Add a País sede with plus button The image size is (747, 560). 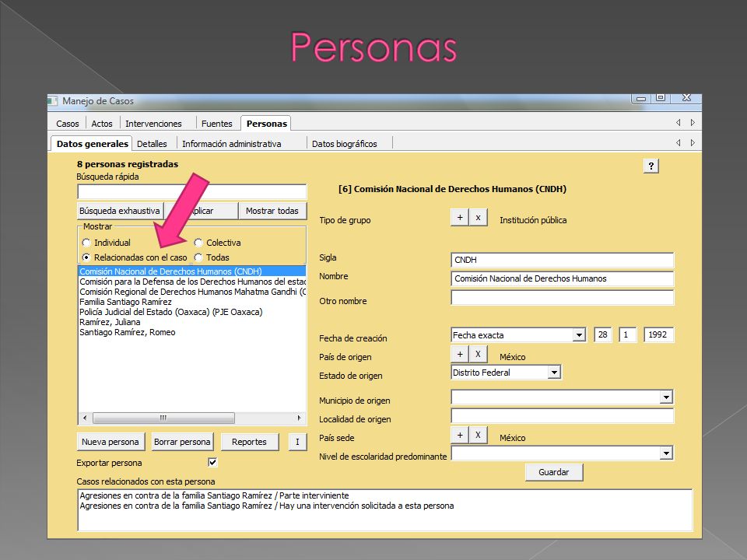pos(460,435)
